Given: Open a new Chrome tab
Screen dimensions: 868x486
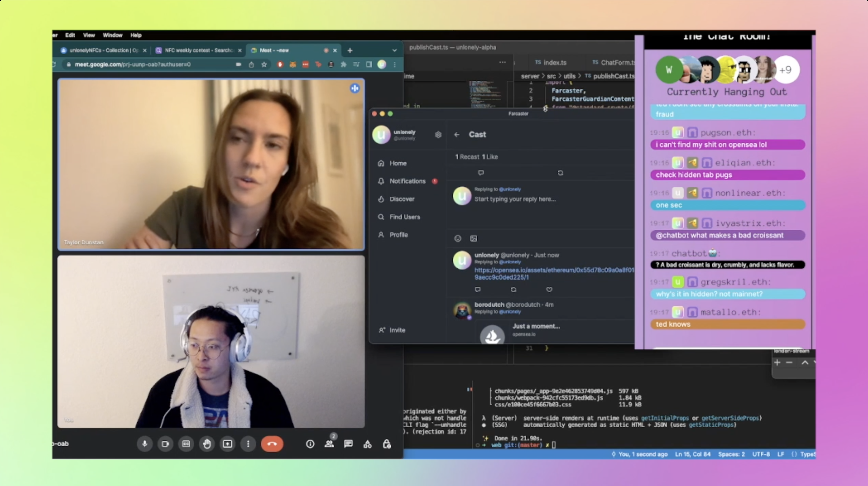Looking at the screenshot, I should 350,50.
